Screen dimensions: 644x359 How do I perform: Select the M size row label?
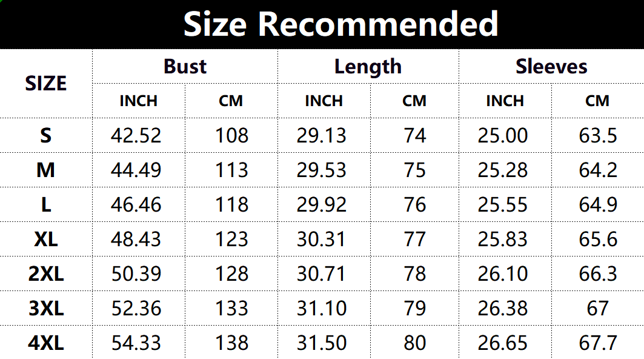(x=46, y=170)
